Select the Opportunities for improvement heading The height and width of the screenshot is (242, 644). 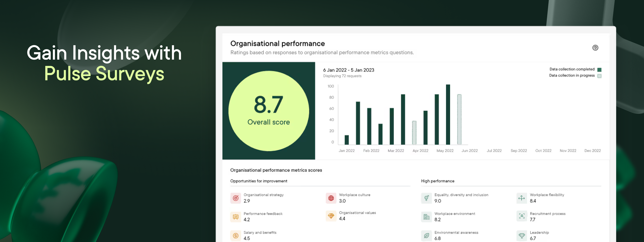point(258,181)
